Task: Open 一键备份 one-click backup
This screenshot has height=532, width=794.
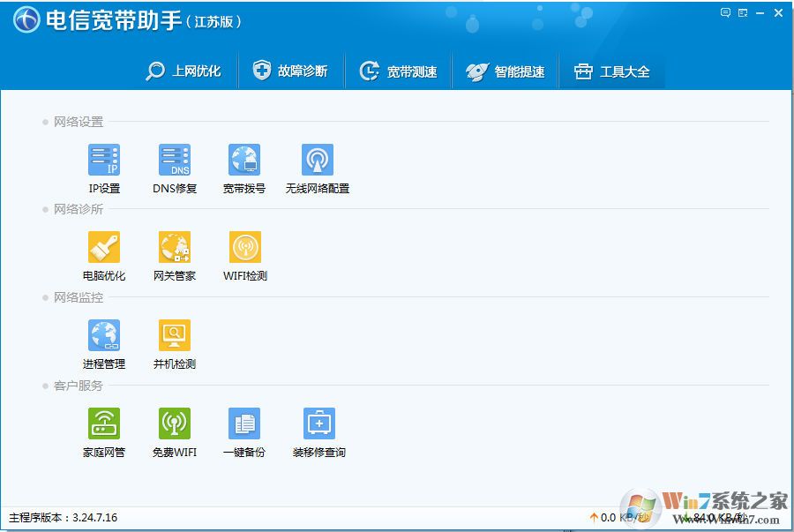Action: [x=244, y=431]
